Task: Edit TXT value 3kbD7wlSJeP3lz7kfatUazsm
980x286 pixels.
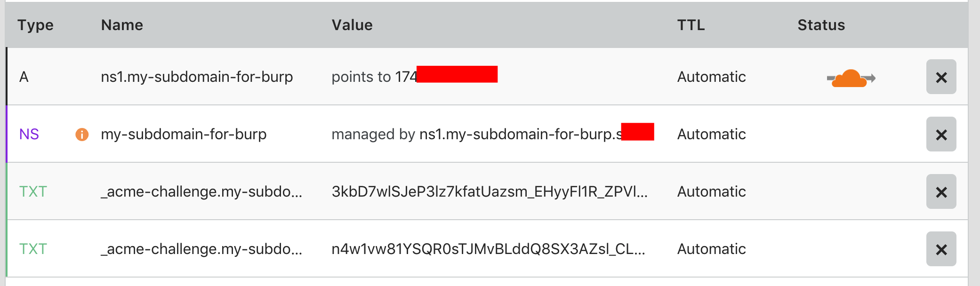Action: (x=490, y=191)
